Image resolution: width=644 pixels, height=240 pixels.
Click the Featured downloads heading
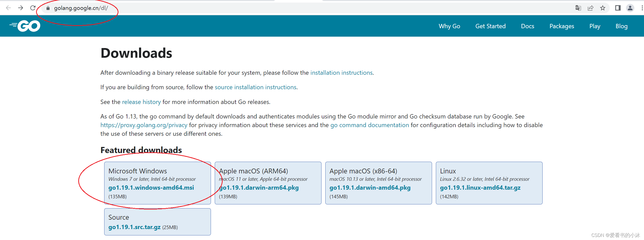click(x=141, y=150)
